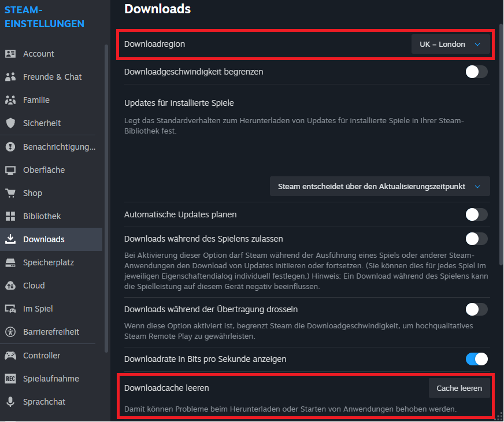Click the Benachrichtigungen alert icon
Image resolution: width=504 pixels, height=422 pixels.
coord(10,147)
